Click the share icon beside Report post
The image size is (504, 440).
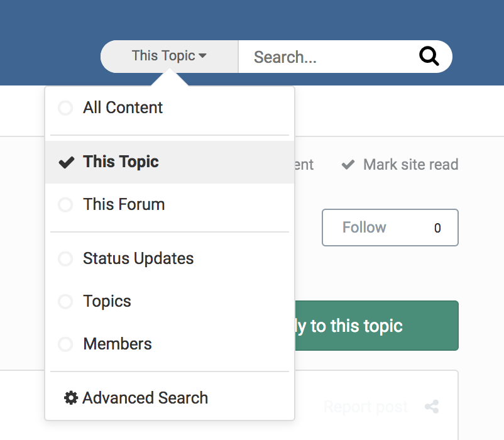[x=432, y=407]
